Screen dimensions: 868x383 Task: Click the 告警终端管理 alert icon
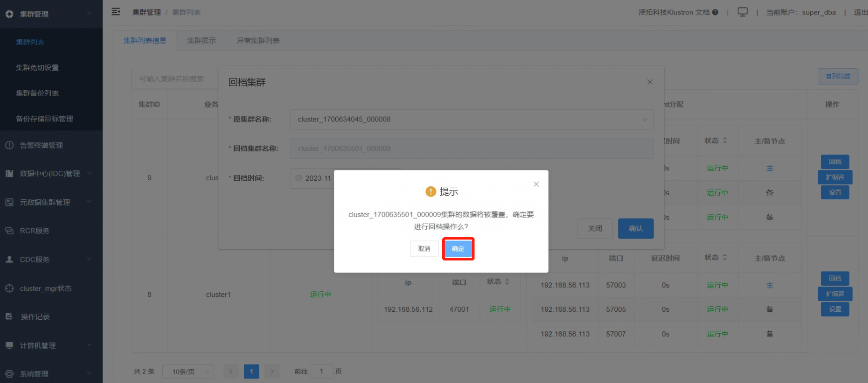(9, 145)
